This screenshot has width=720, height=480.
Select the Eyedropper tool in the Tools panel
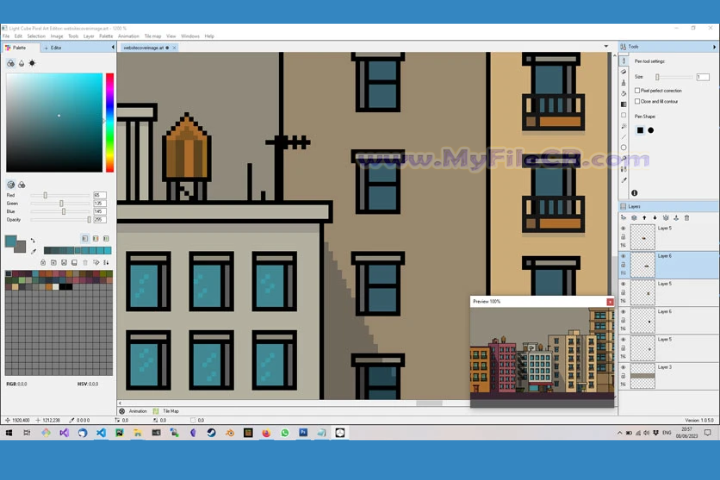click(624, 181)
